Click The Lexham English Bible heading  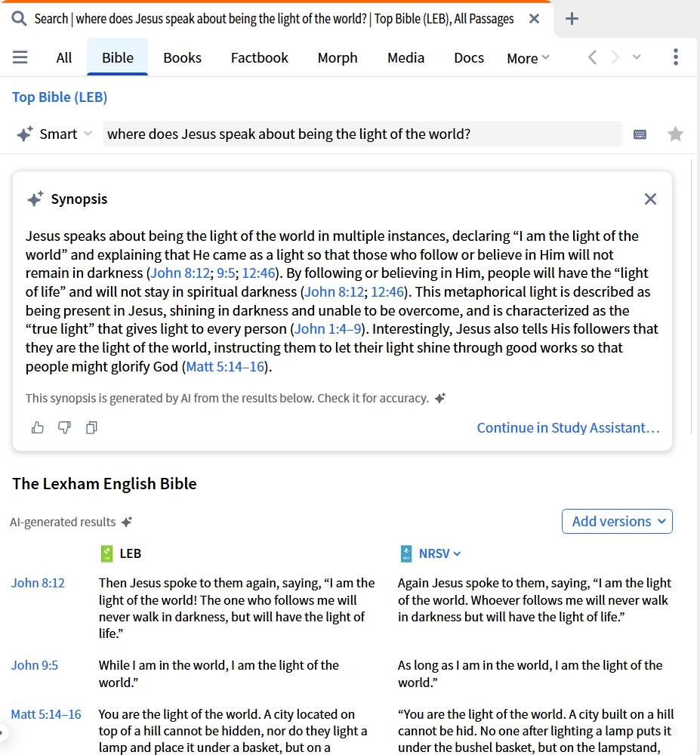104,483
